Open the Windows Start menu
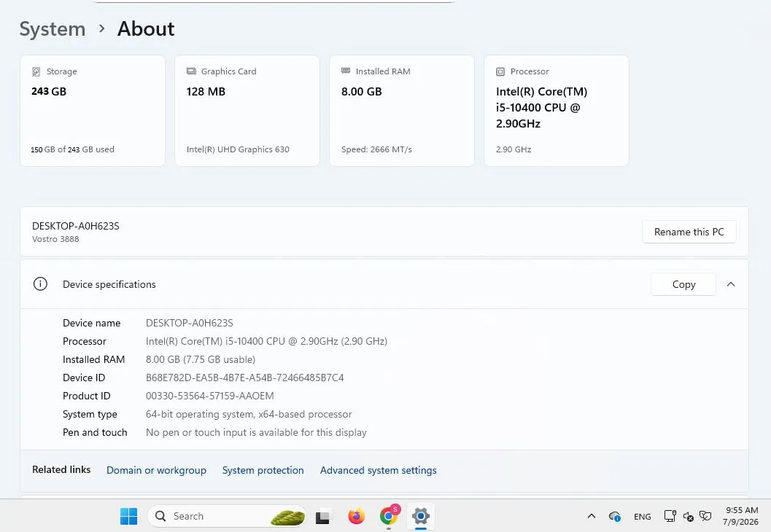 [x=129, y=516]
